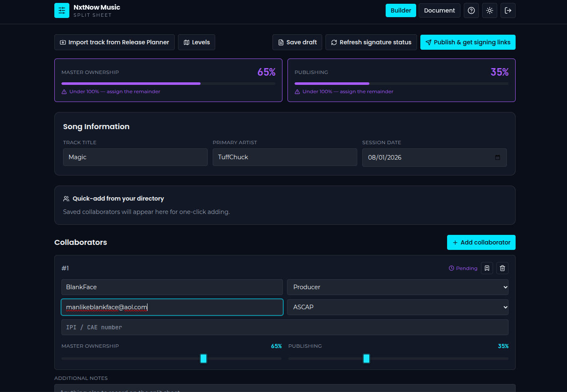Image resolution: width=567 pixels, height=392 pixels.
Task: Toggle the light/dark theme sun icon
Action: (490, 10)
